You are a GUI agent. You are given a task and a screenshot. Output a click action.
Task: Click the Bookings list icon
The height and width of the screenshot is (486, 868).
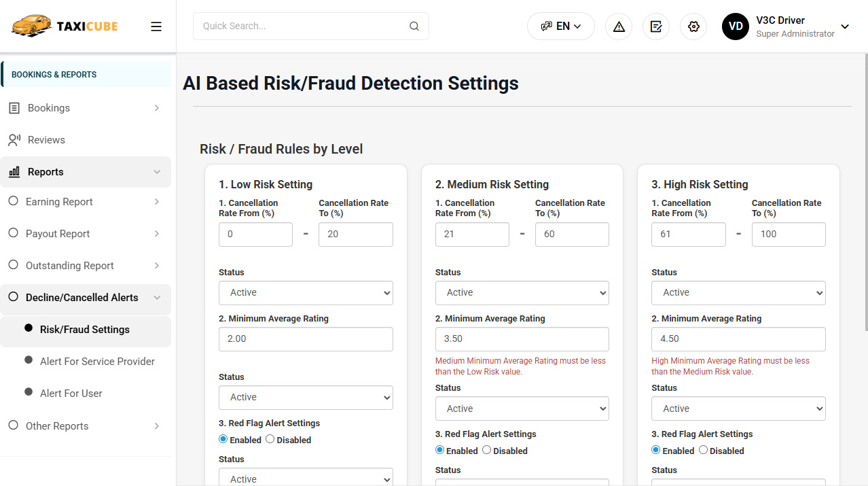(14, 108)
